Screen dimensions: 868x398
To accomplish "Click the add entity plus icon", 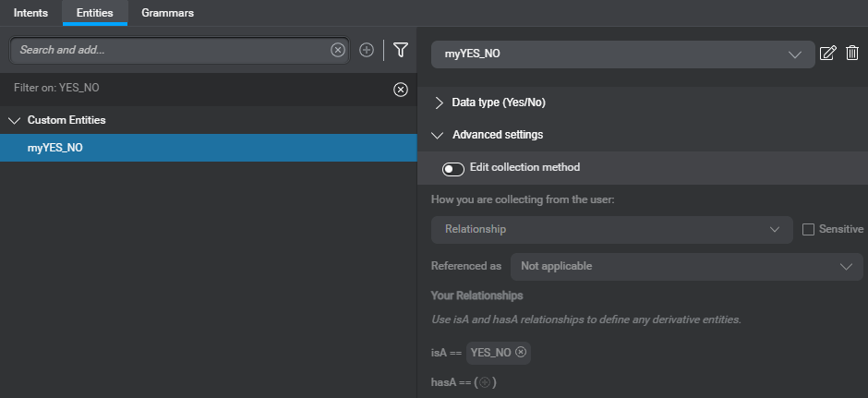I will pyautogui.click(x=367, y=50).
